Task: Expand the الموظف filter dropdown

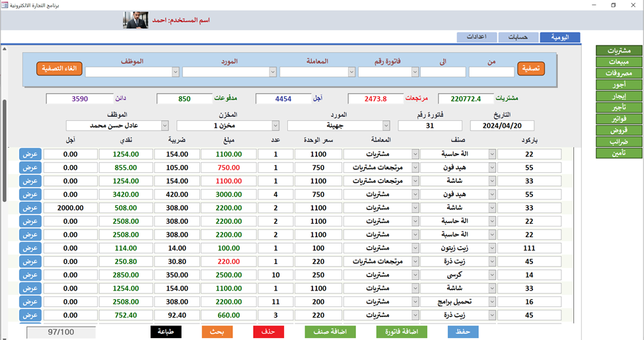Action: 176,72
